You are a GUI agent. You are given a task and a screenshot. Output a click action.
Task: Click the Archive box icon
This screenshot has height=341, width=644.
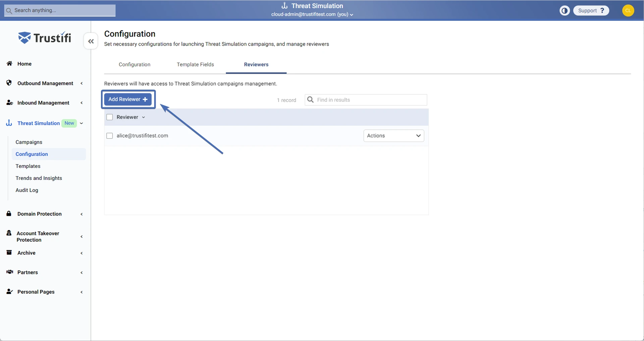coord(9,252)
